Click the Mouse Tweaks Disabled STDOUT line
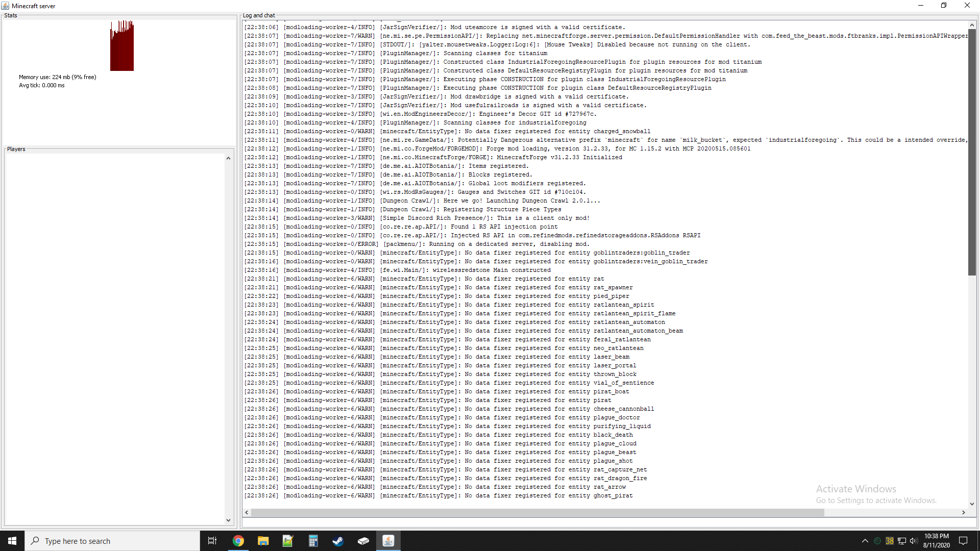This screenshot has height=551, width=980. (x=497, y=44)
